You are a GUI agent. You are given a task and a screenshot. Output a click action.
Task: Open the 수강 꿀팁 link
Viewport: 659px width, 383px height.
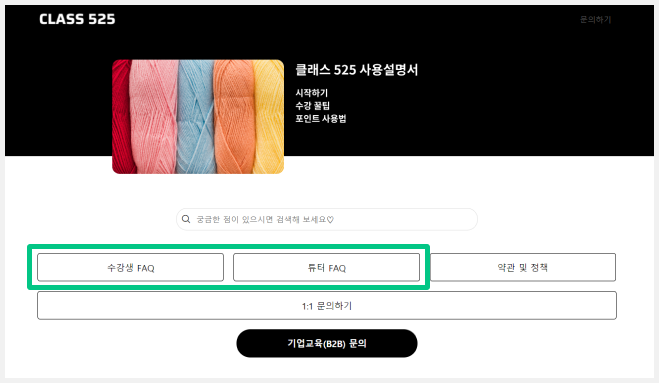point(312,106)
